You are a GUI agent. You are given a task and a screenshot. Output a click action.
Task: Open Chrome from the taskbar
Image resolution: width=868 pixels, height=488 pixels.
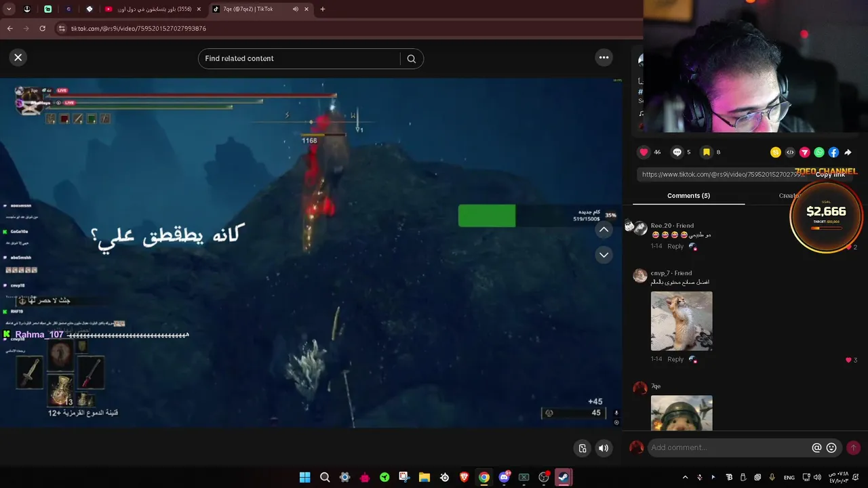tap(484, 477)
